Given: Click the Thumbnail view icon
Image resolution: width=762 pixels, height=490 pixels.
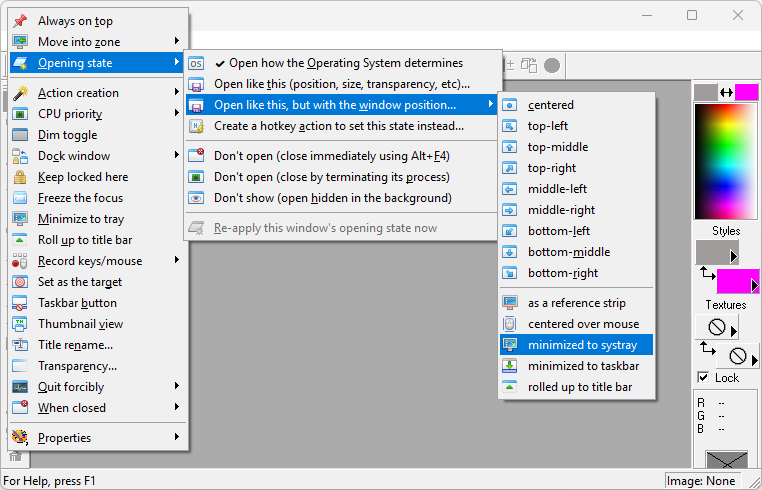Looking at the screenshot, I should click(20, 324).
